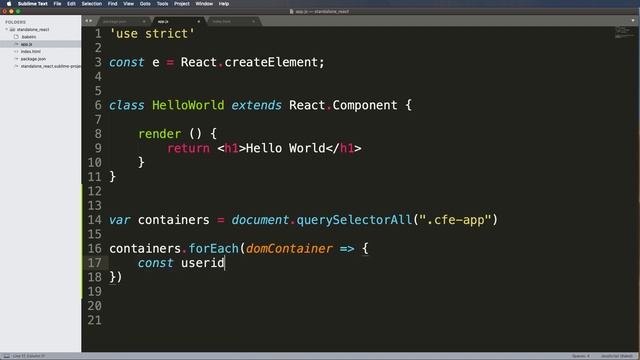
Task: Click the userid word on line 17
Action: (x=202, y=263)
